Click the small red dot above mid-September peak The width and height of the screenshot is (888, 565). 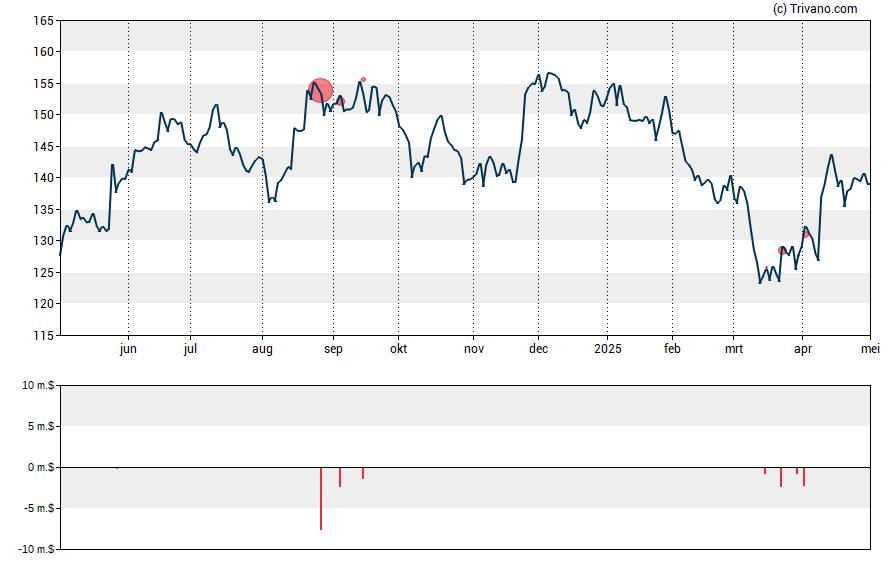364,80
